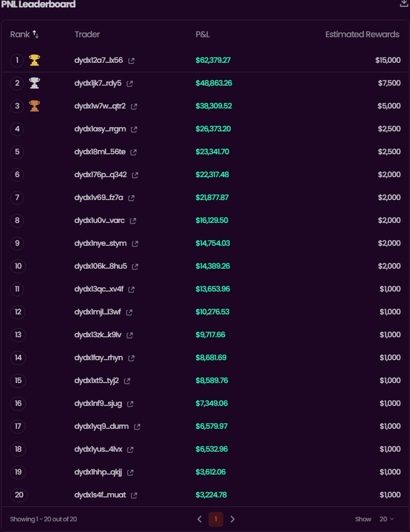Click the rank 20 badge

pos(19,495)
